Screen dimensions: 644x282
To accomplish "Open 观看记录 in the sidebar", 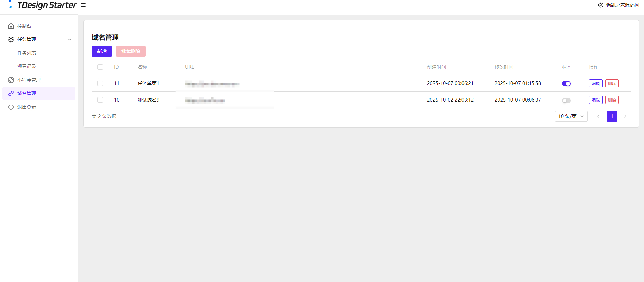I will click(x=27, y=66).
